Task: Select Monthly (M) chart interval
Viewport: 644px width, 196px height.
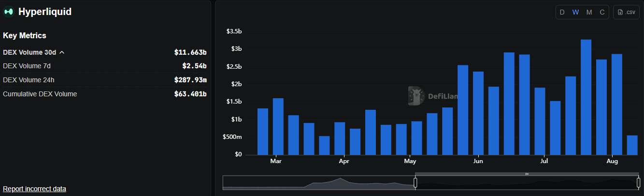Action: click(x=589, y=12)
